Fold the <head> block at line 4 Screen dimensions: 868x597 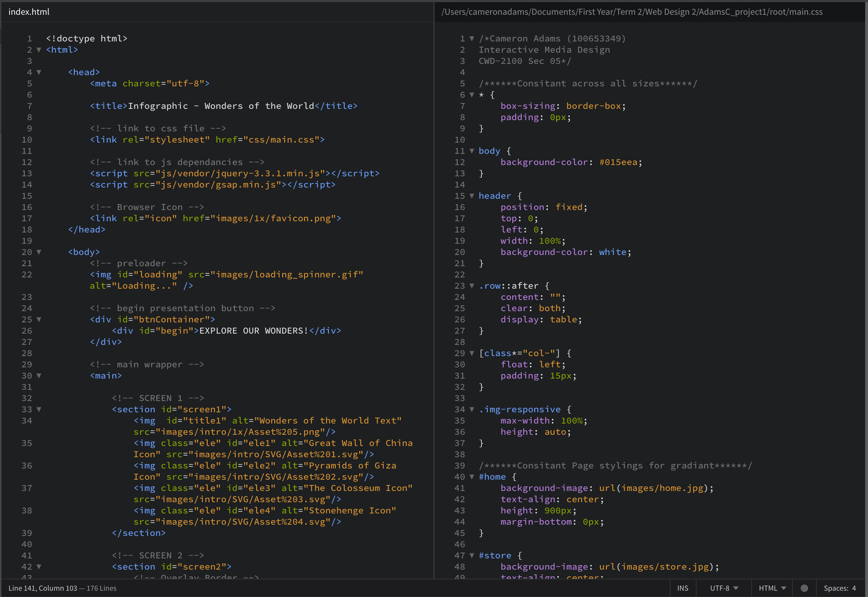click(x=39, y=72)
